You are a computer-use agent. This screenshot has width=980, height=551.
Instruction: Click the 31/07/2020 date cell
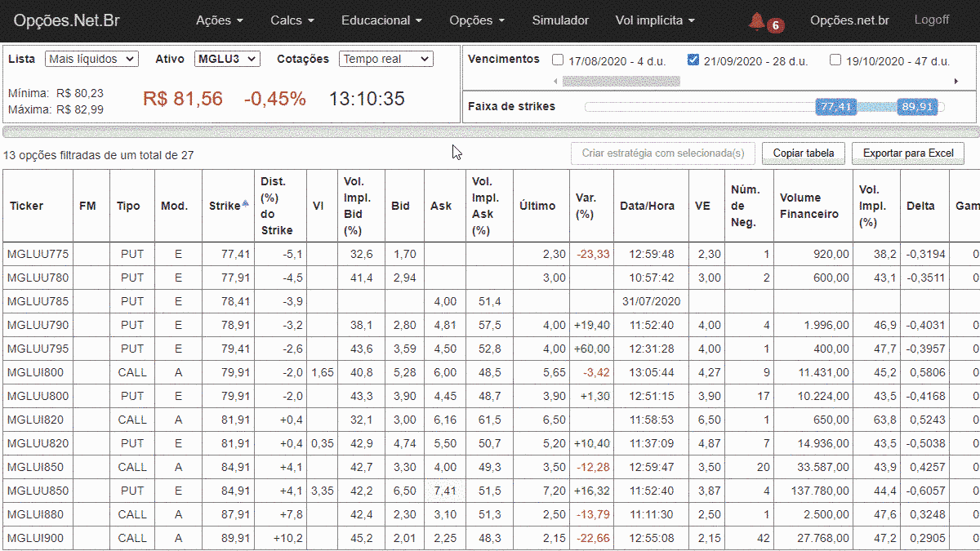pos(651,301)
